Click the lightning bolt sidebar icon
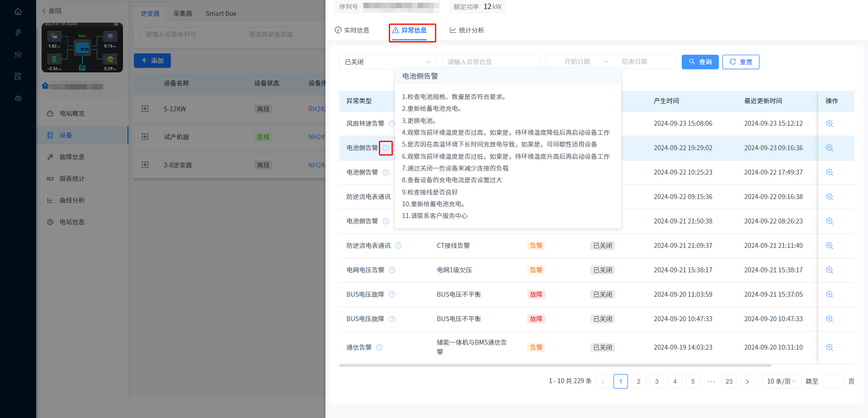The width and height of the screenshot is (868, 418). tap(18, 33)
